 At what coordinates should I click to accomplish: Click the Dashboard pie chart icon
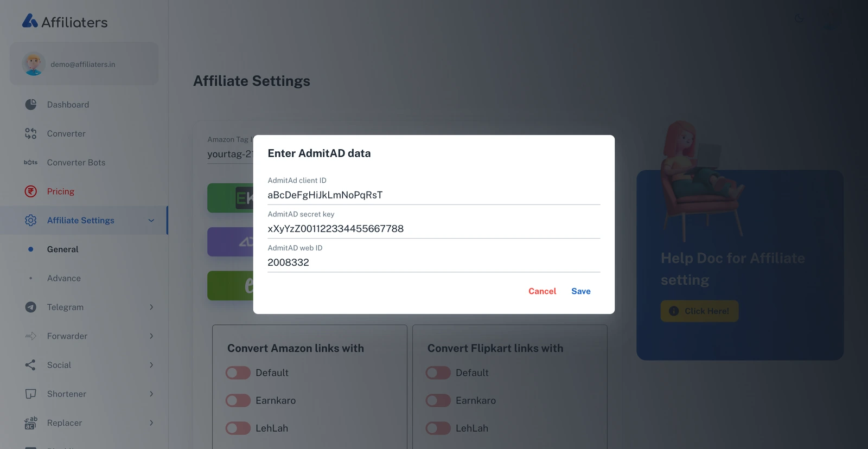(31, 104)
